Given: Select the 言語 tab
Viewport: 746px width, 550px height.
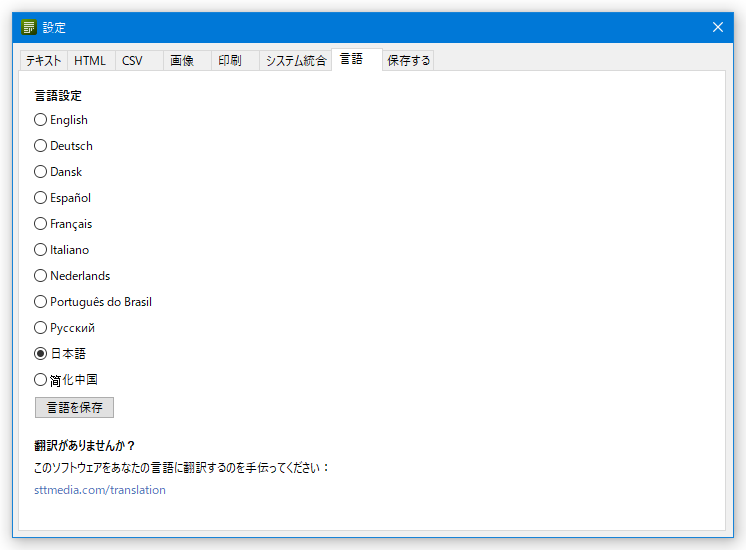Looking at the screenshot, I should tap(356, 59).
